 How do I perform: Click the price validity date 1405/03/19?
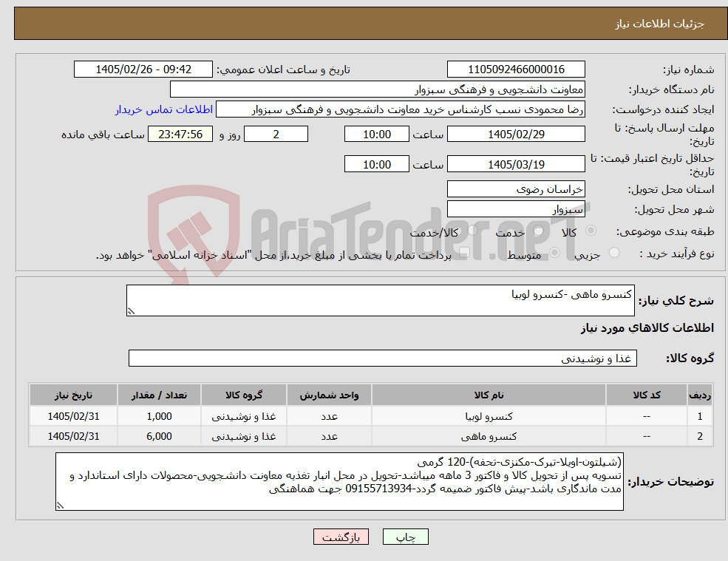pyautogui.click(x=516, y=164)
